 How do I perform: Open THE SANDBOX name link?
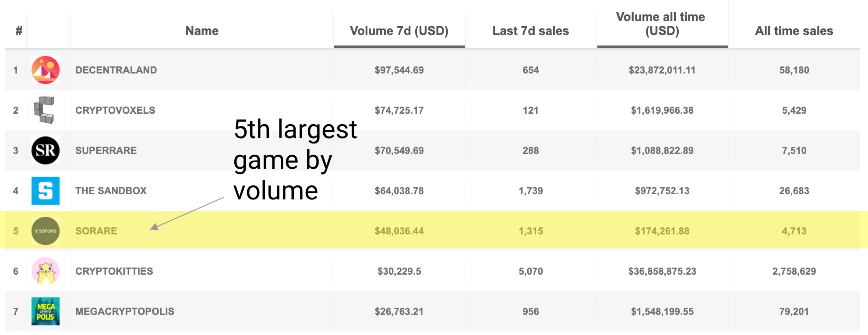pyautogui.click(x=111, y=191)
